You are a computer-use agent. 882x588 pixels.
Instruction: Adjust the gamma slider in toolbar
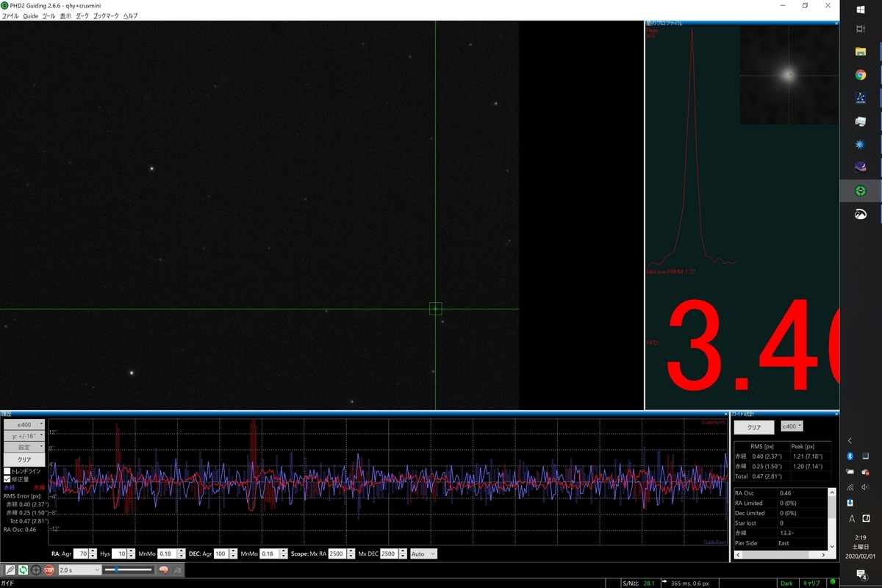129,570
